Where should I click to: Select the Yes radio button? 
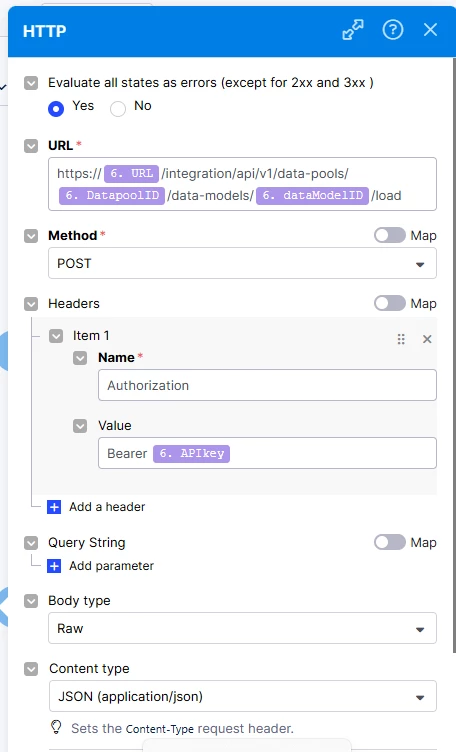pyautogui.click(x=56, y=109)
